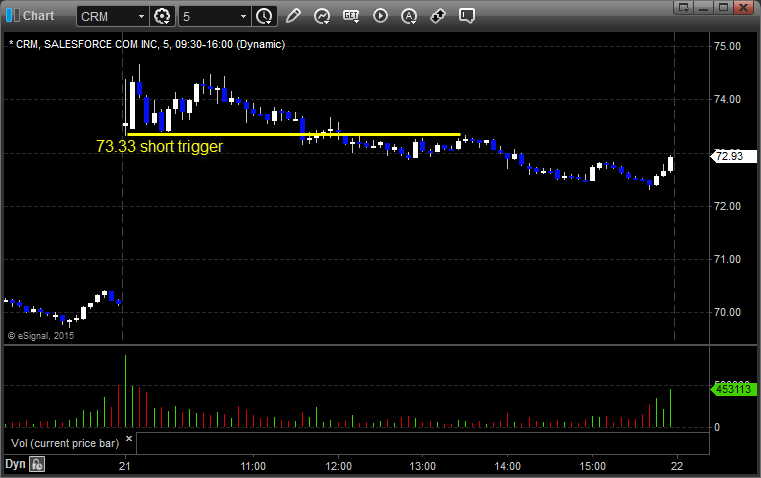Click the 70.00 price axis label
This screenshot has height=478, width=761.
coord(728,312)
